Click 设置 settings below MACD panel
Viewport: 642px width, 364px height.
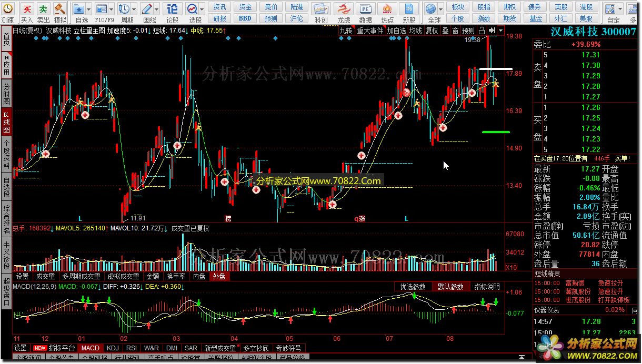[20, 348]
